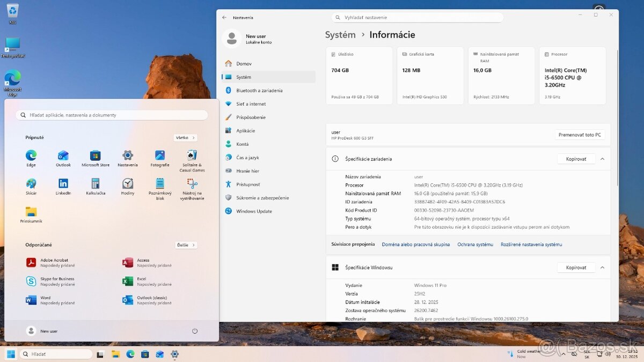
Task: Click the Windows Start button on taskbar
Action: point(11,354)
